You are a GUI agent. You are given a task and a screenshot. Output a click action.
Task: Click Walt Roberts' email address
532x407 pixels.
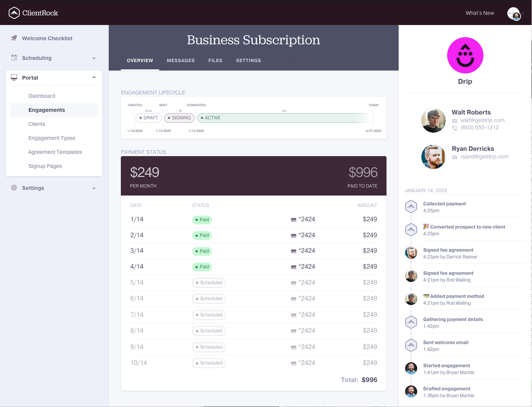pyautogui.click(x=482, y=121)
